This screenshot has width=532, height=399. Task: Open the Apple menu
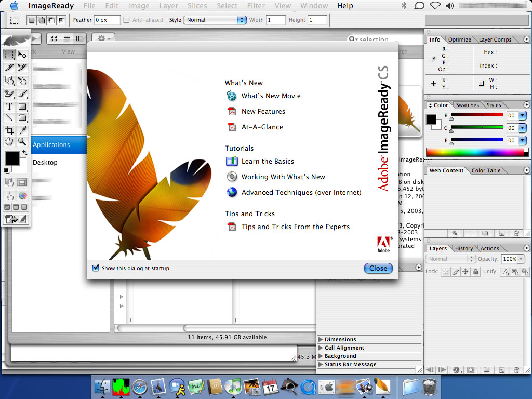click(x=14, y=6)
